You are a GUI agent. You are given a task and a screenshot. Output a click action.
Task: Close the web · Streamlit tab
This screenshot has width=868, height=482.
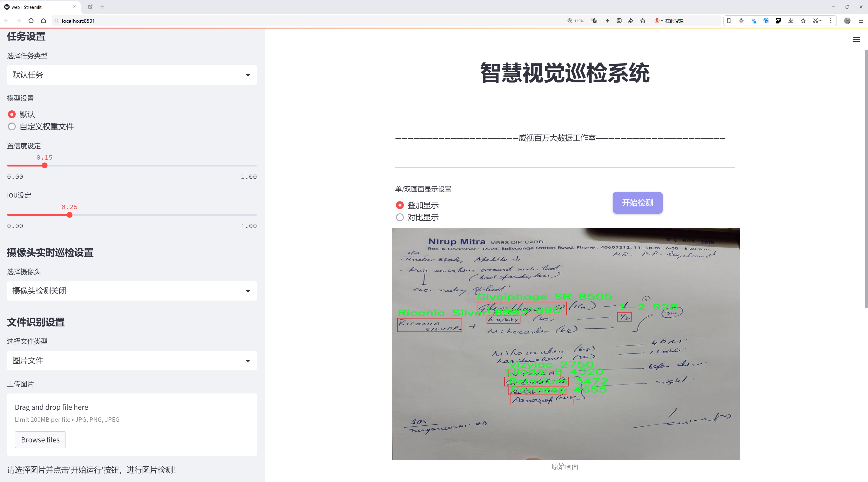point(74,7)
